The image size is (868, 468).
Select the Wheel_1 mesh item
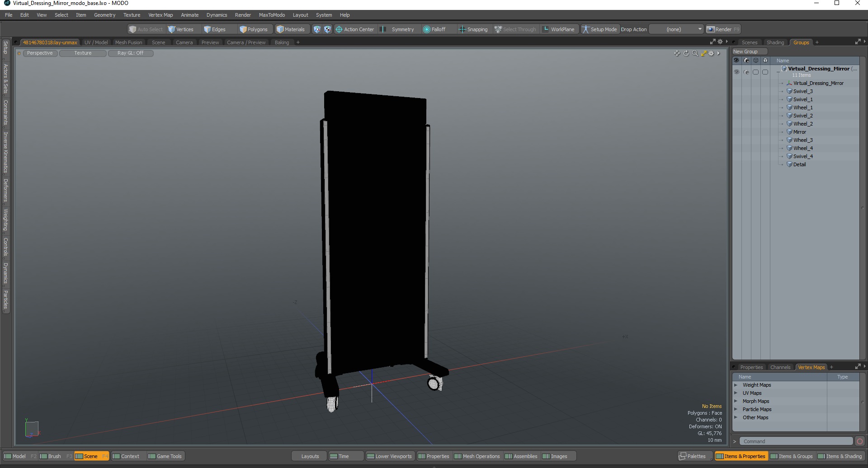[802, 108]
